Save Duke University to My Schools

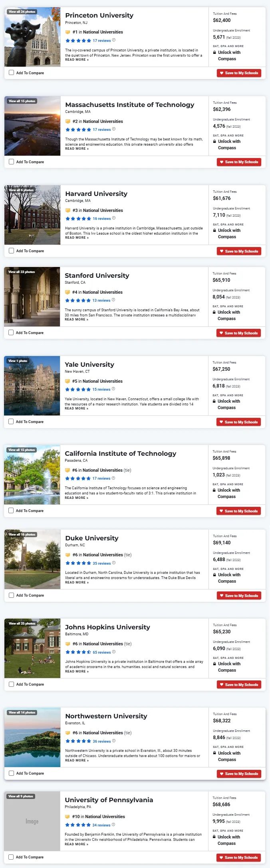[239, 595]
